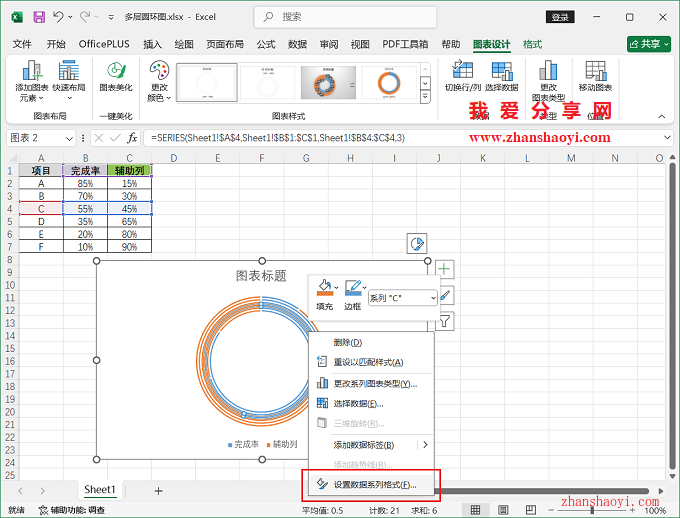Click the chart styles paintbrush button
This screenshot has height=518, width=680.
coord(445,295)
